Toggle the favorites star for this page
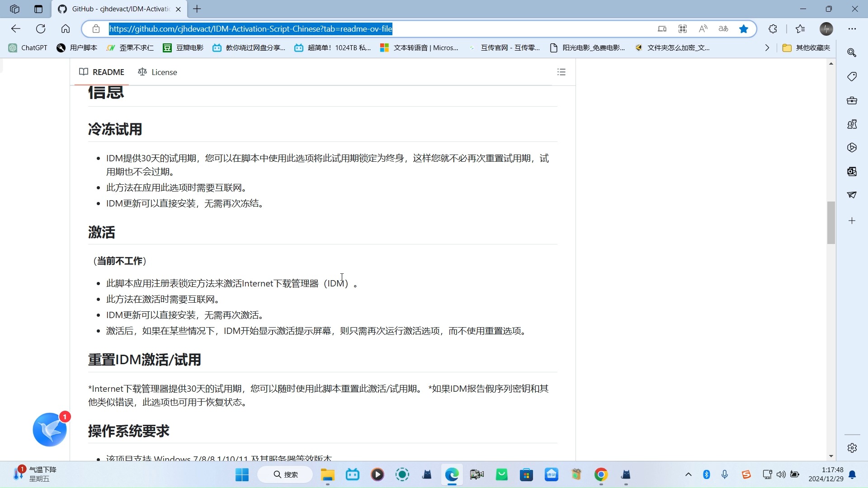The height and width of the screenshot is (488, 868). pos(744,29)
